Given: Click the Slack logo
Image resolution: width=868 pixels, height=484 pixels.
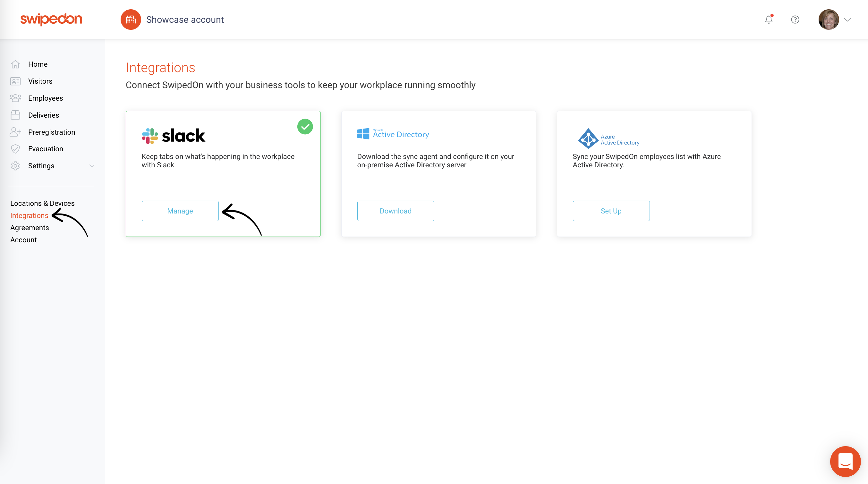Looking at the screenshot, I should click(x=174, y=136).
